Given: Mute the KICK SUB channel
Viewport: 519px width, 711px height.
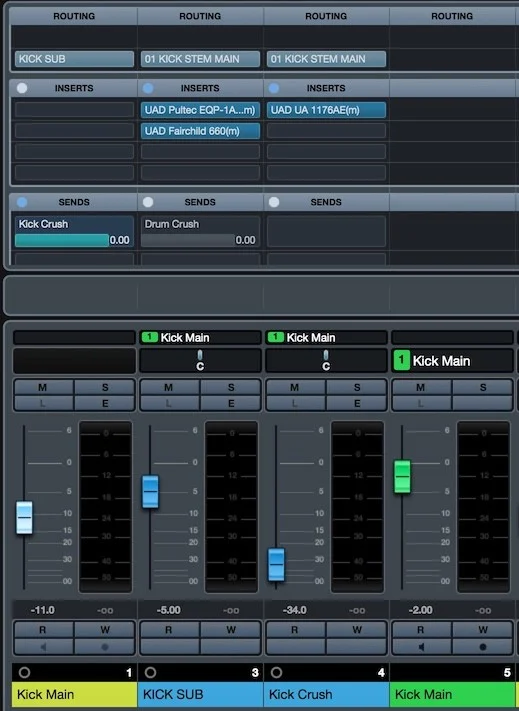Looking at the screenshot, I should pos(170,388).
